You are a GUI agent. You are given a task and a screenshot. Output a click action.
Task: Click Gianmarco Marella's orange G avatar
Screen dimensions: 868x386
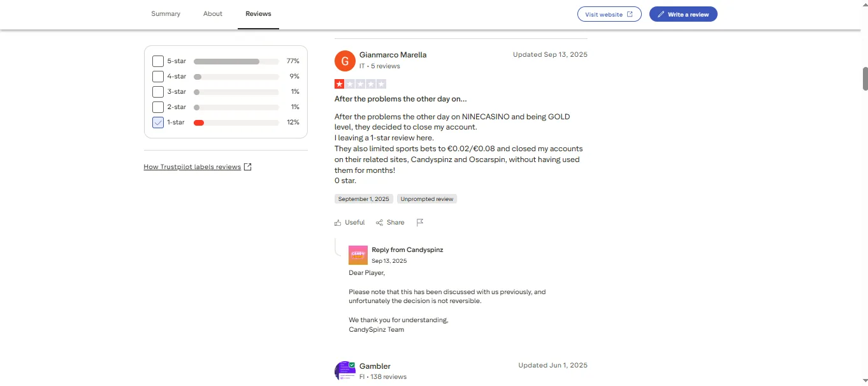click(x=345, y=61)
